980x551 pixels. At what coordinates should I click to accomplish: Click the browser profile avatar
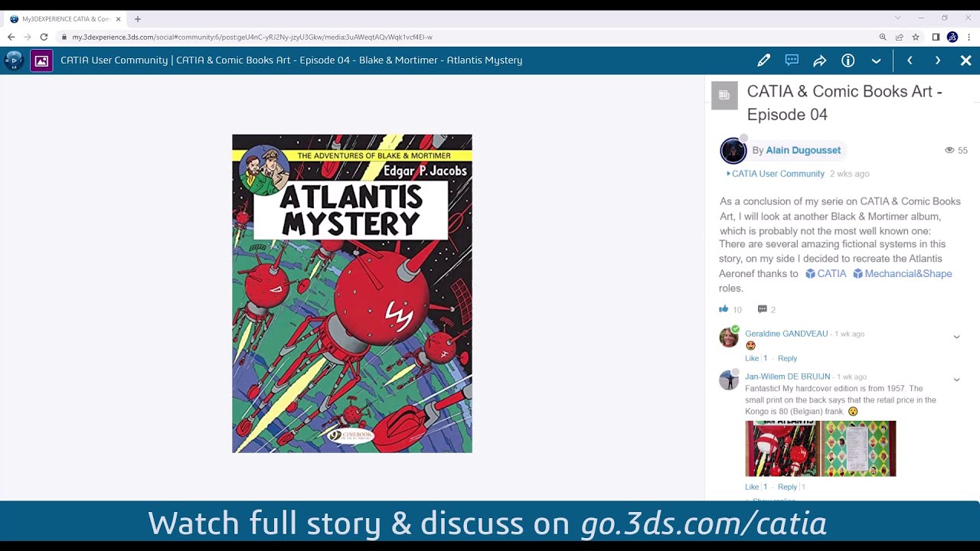pyautogui.click(x=952, y=37)
